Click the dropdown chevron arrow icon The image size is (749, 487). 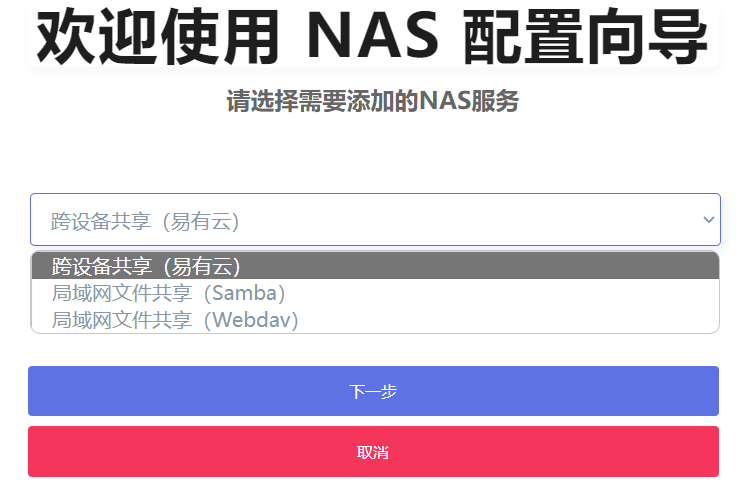[708, 220]
